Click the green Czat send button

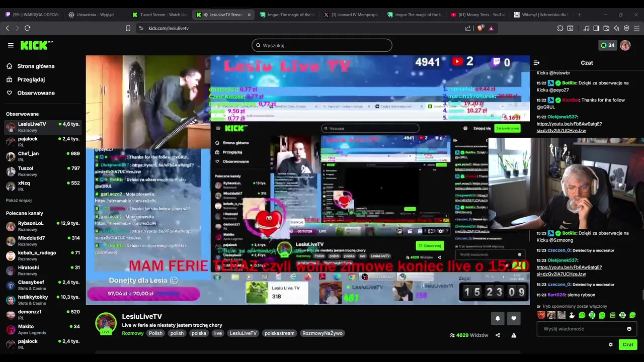pos(628,344)
